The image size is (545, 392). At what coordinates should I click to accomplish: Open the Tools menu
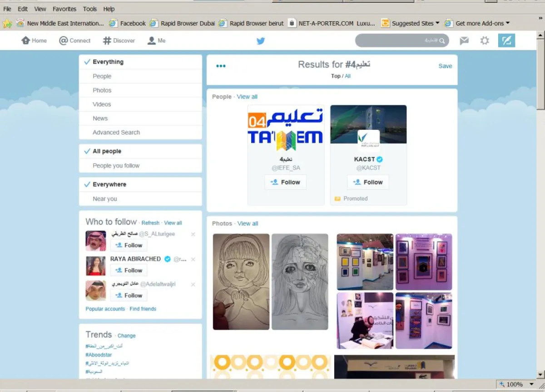[x=90, y=9]
